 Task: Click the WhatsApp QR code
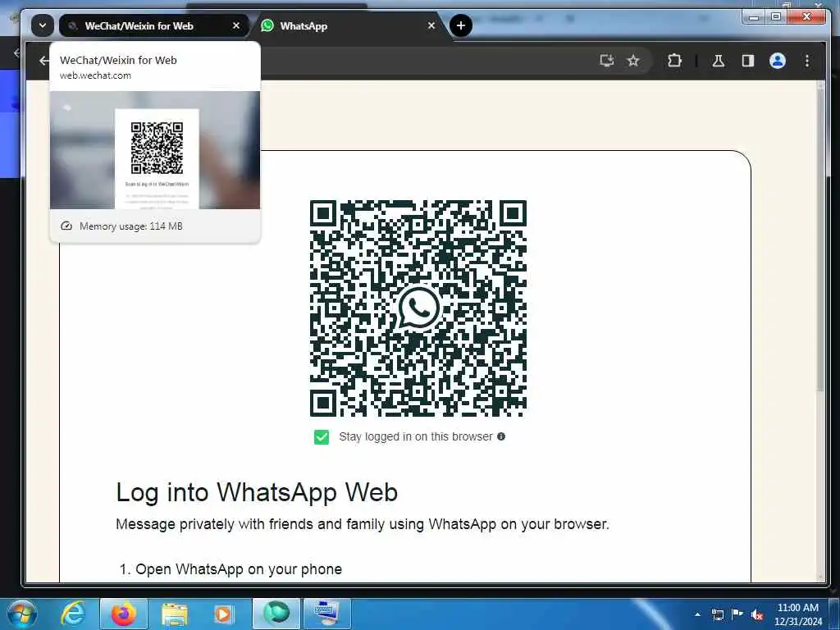[418, 308]
